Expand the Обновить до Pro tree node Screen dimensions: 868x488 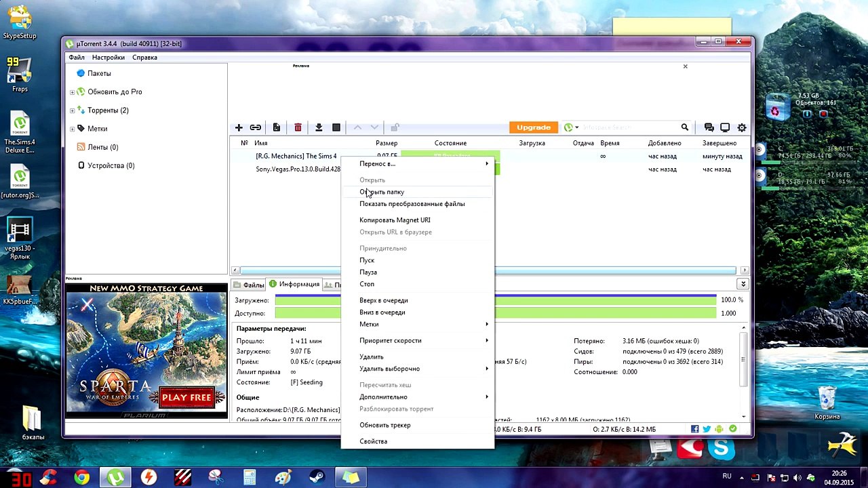click(73, 92)
